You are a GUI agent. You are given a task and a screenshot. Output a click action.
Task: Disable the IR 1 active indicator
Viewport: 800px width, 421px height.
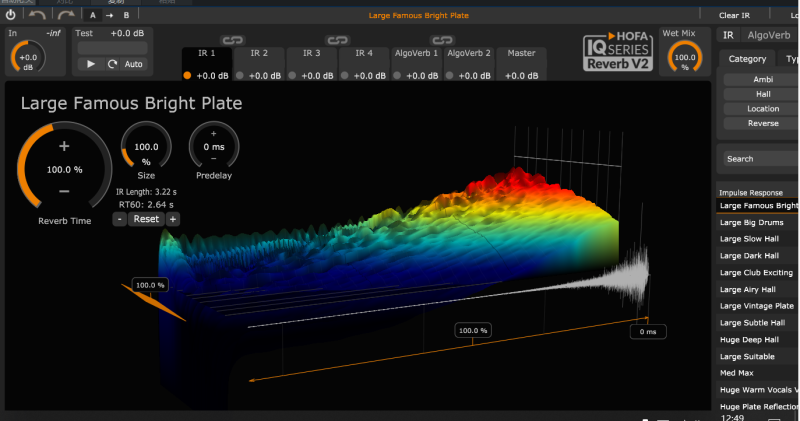pos(187,76)
